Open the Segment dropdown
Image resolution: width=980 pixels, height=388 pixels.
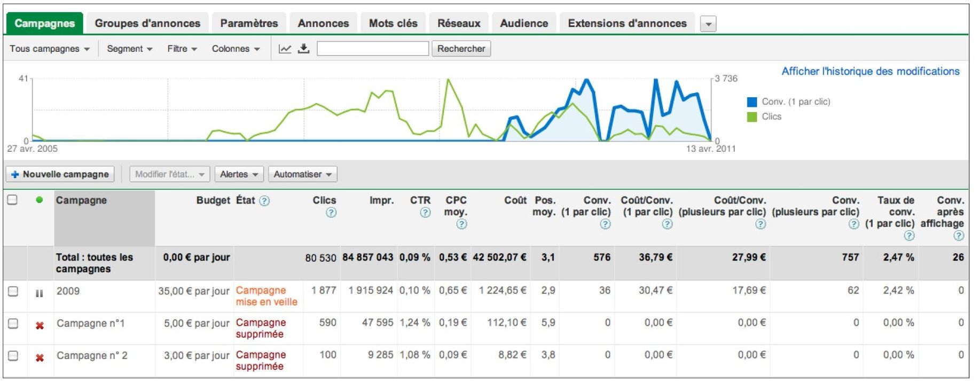coord(129,49)
